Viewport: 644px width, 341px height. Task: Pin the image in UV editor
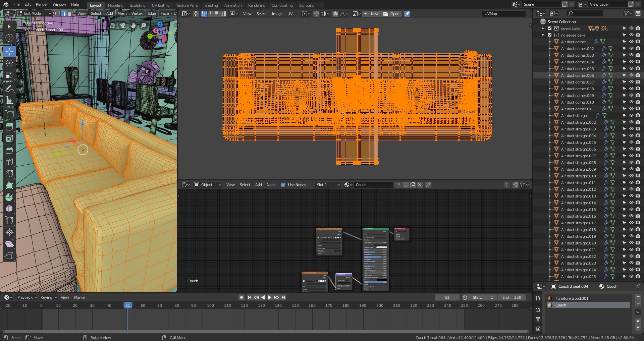(x=407, y=14)
